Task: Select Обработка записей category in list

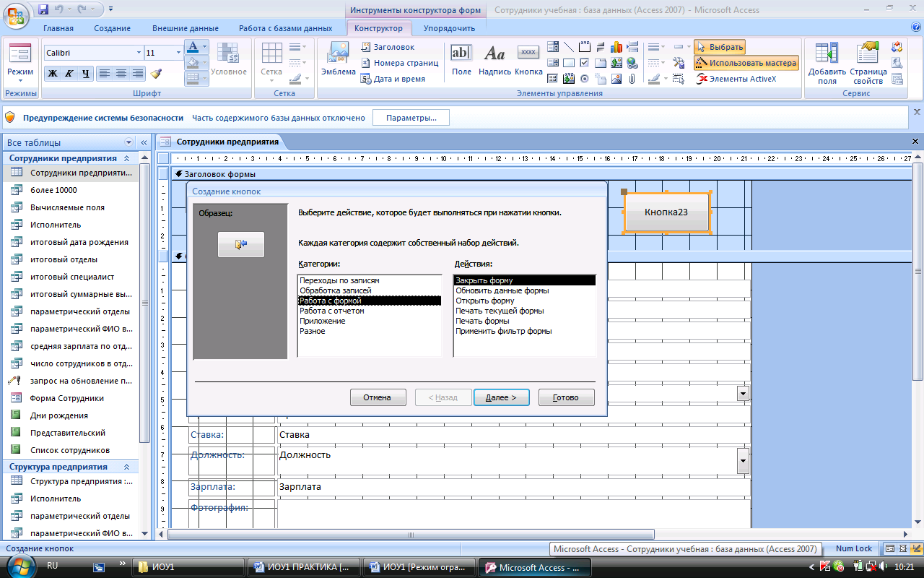Action: (336, 290)
